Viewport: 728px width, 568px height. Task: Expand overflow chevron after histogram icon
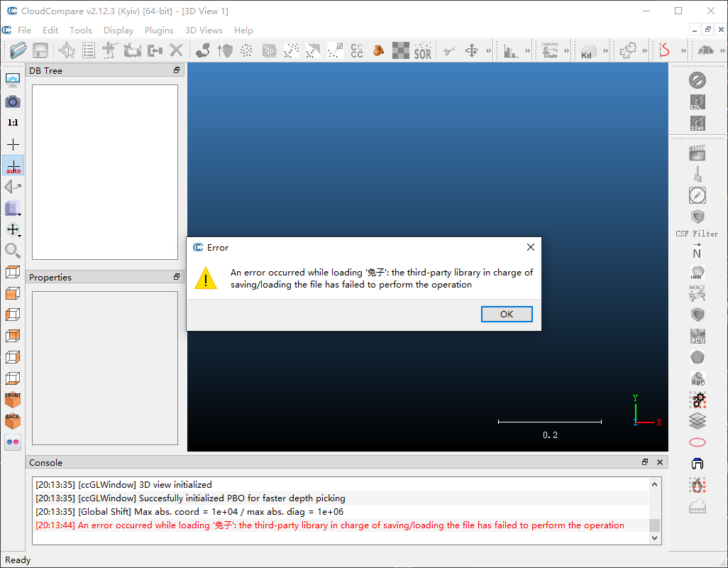click(527, 50)
